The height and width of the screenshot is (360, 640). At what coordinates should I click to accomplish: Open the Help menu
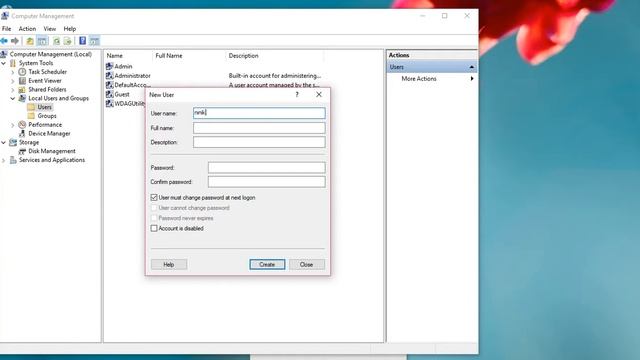(x=70, y=29)
